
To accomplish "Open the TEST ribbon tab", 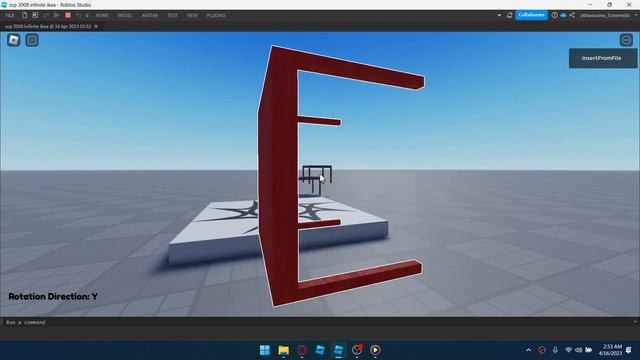I will point(172,16).
